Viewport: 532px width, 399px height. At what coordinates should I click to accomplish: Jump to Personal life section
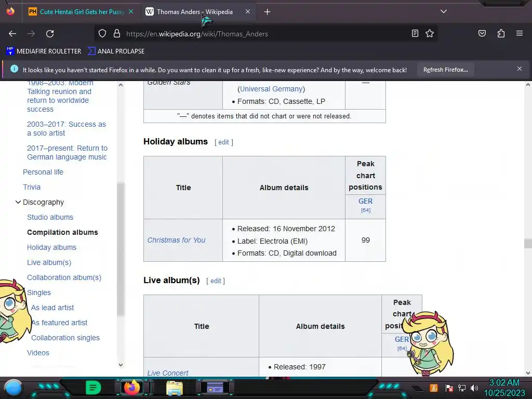coord(43,172)
